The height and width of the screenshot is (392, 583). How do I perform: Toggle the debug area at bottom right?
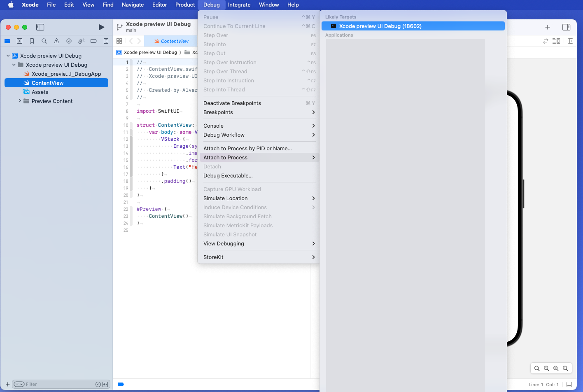569,385
